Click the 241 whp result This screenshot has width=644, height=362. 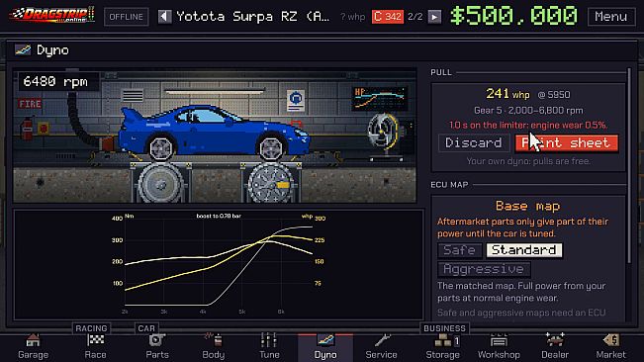pyautogui.click(x=507, y=94)
